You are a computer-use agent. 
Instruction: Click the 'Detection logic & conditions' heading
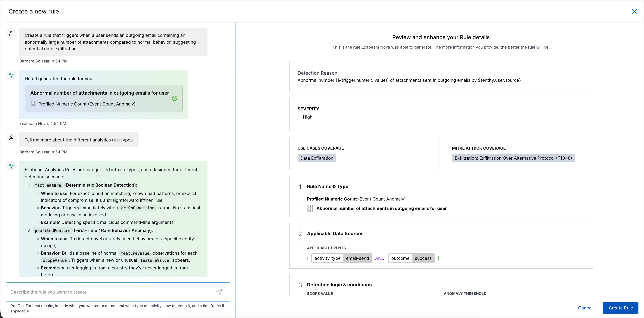[339, 284]
